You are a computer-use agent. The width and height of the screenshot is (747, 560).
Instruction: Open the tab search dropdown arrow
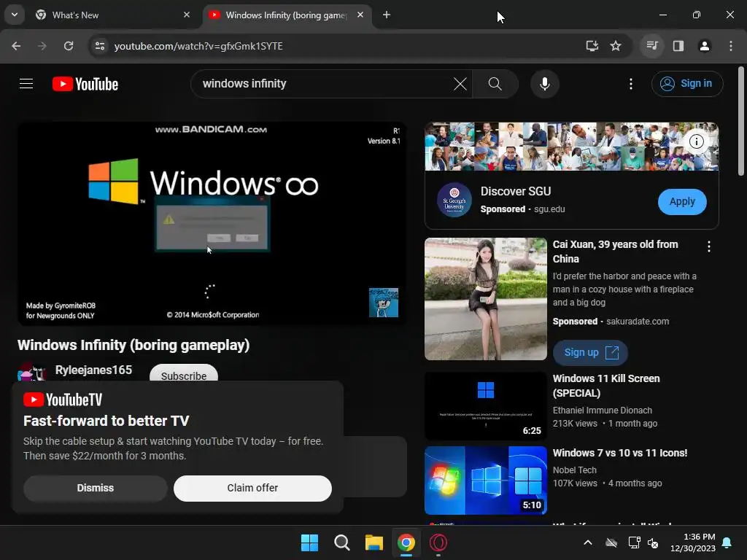tap(15, 15)
